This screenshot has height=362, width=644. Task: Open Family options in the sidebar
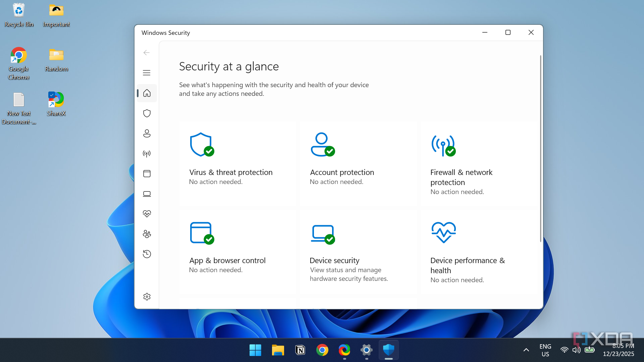pos(147,234)
